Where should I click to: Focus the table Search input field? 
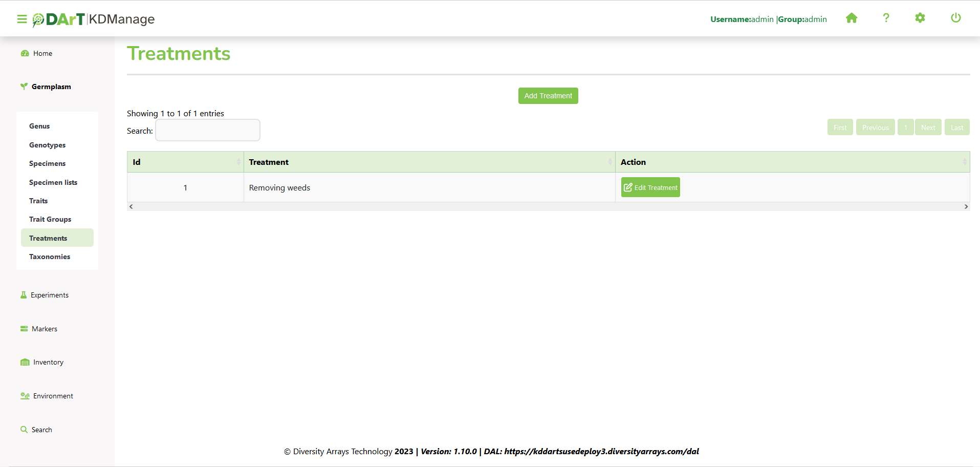(x=208, y=131)
